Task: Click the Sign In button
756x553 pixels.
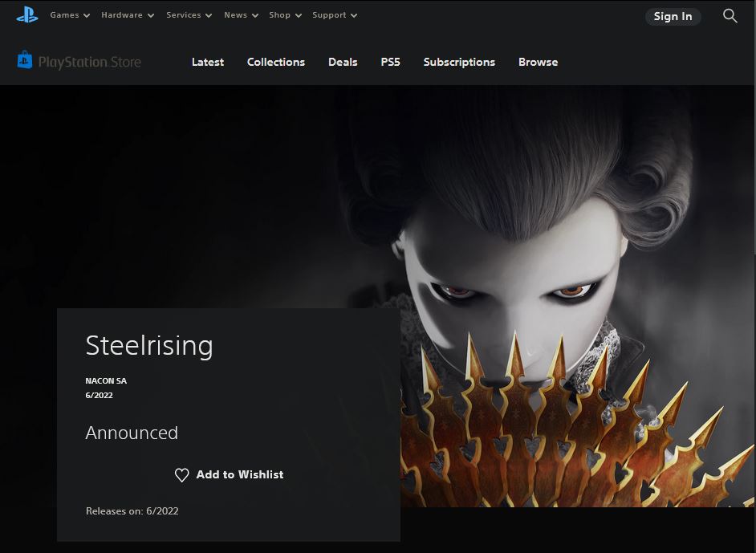Action: pyautogui.click(x=673, y=17)
